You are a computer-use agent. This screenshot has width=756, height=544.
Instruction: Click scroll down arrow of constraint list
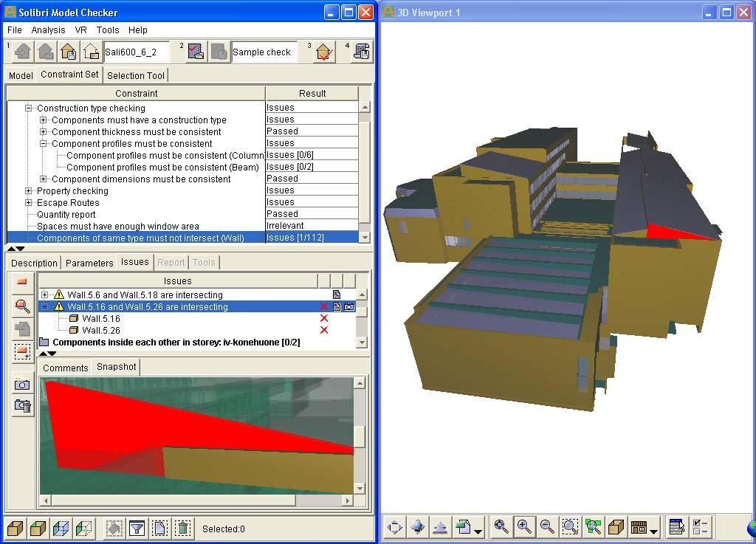pyautogui.click(x=365, y=237)
